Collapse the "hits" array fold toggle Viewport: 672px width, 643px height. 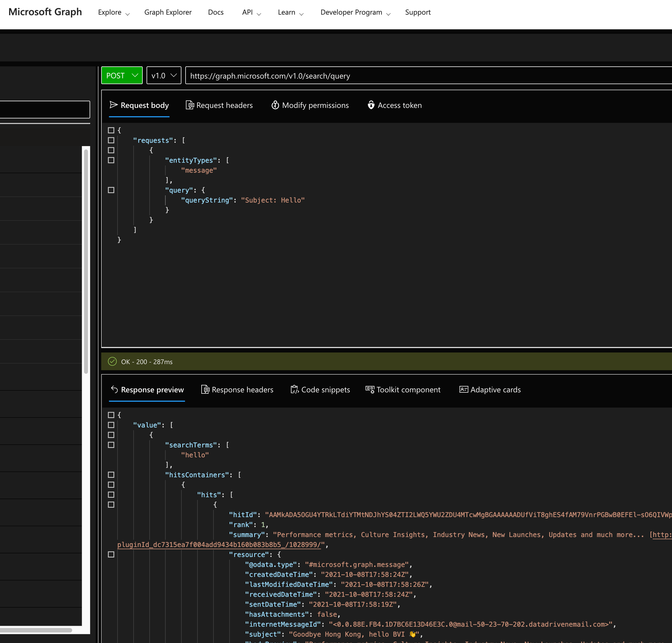coord(111,495)
